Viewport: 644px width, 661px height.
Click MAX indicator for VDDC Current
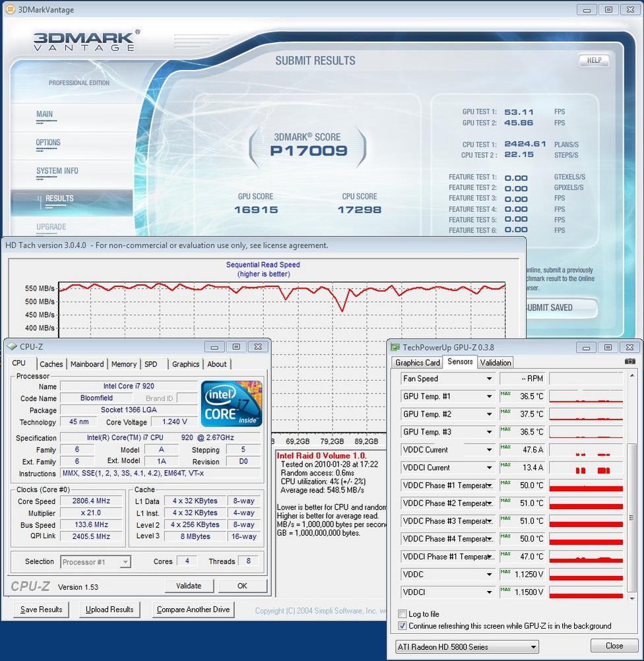coord(505,447)
